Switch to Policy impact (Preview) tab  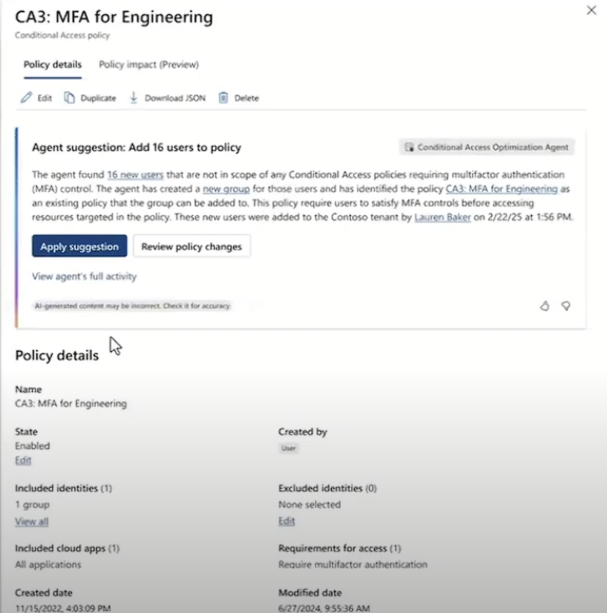click(x=148, y=65)
